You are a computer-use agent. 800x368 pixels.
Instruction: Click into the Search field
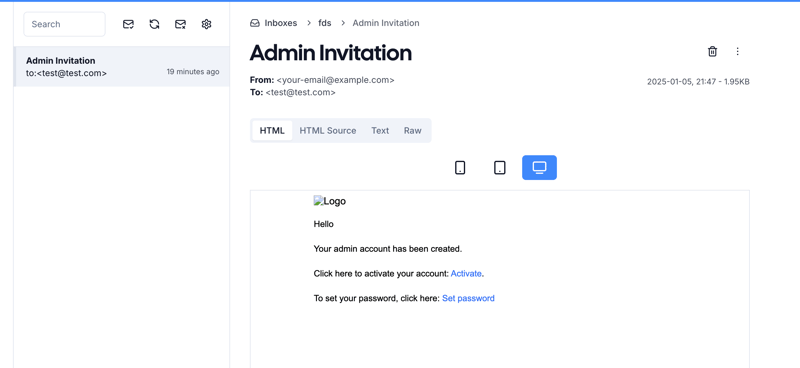[64, 24]
